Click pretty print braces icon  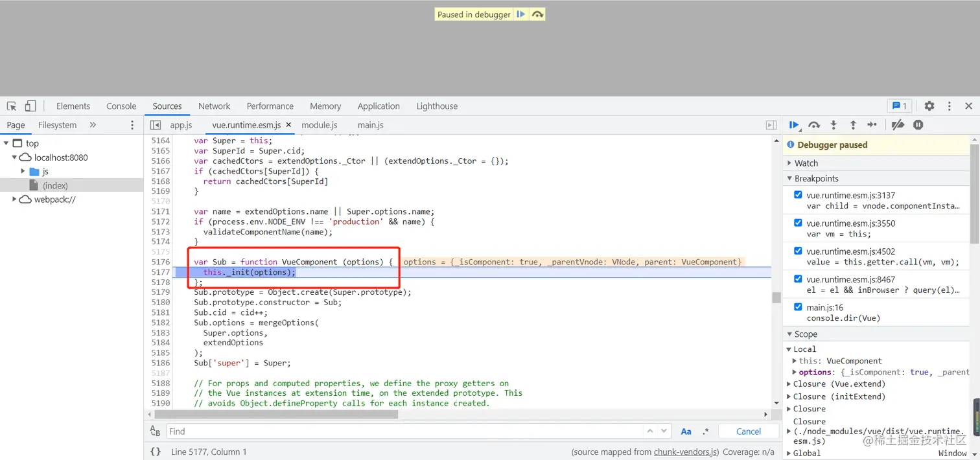coord(156,452)
